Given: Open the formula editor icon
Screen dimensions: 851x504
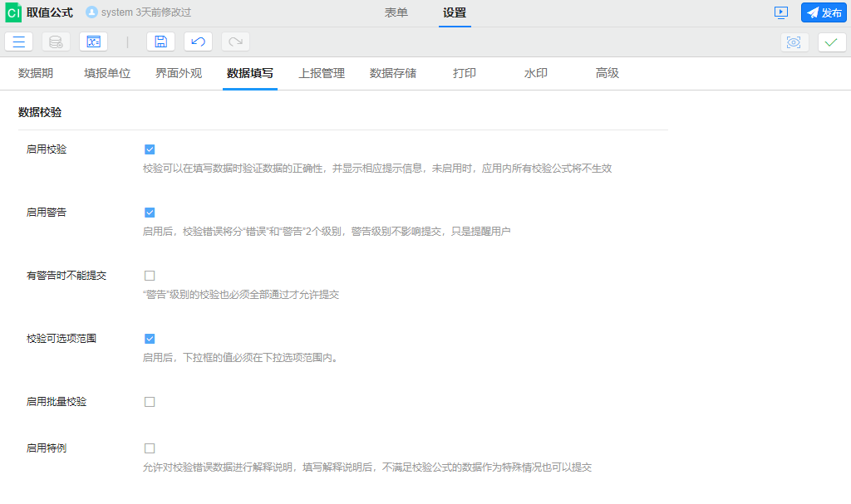Looking at the screenshot, I should pyautogui.click(x=93, y=42).
